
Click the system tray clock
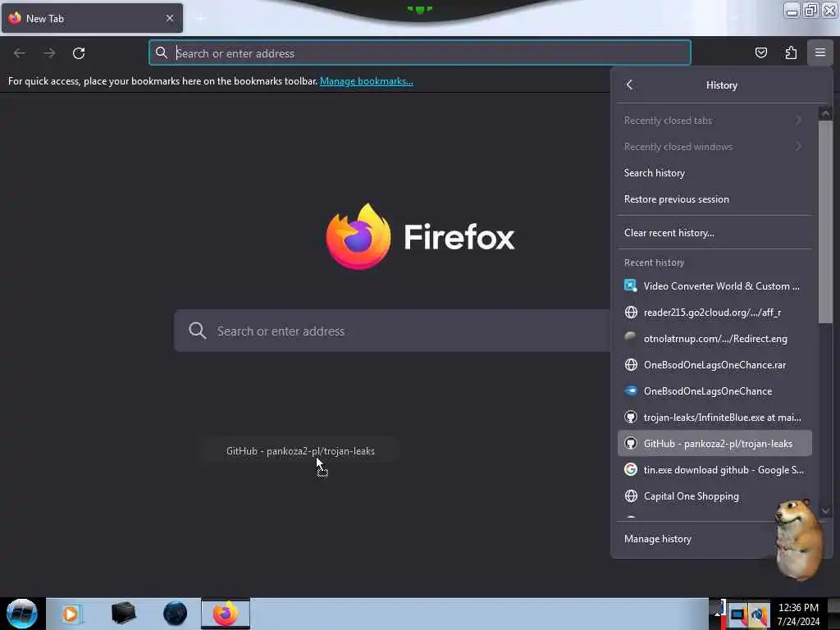[x=798, y=614]
